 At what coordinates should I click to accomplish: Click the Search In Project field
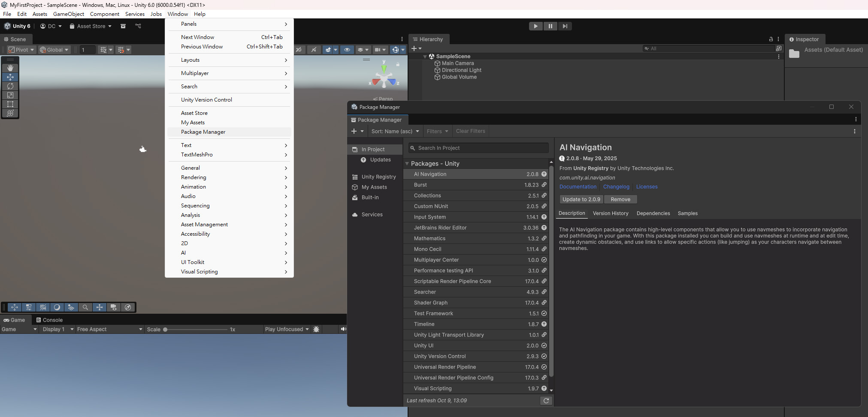[478, 148]
